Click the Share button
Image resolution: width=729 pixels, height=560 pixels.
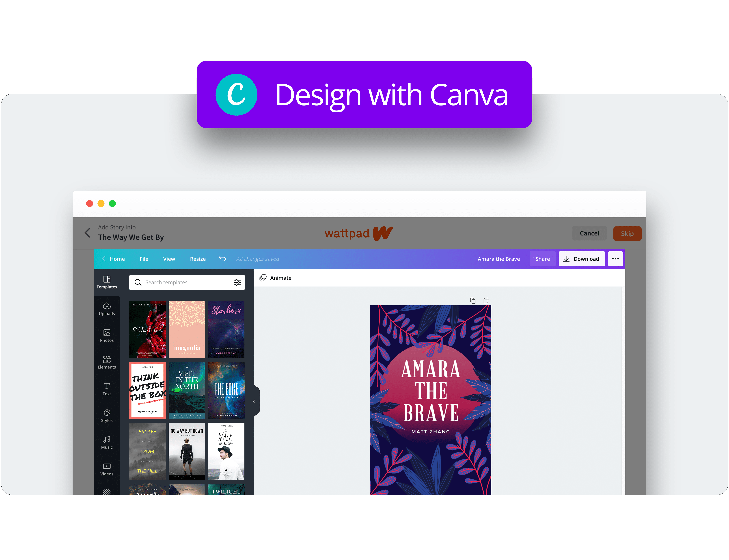tap(543, 259)
